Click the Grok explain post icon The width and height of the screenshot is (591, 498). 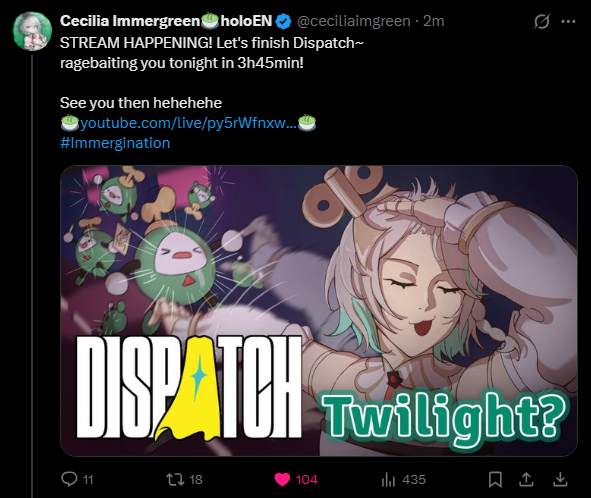(542, 21)
